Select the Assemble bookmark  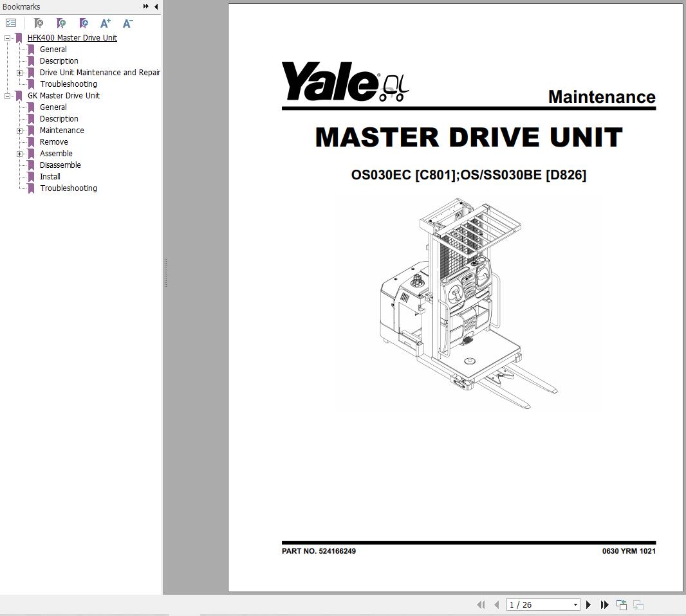coord(56,154)
